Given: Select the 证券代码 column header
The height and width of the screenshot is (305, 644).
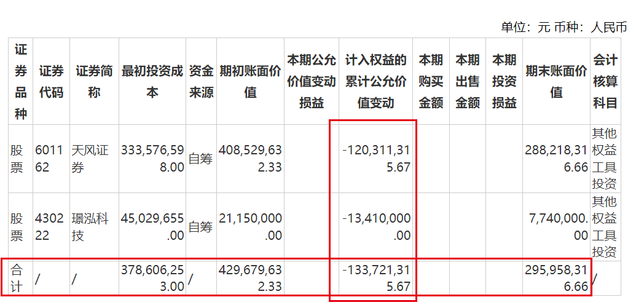Looking at the screenshot, I should (x=52, y=81).
